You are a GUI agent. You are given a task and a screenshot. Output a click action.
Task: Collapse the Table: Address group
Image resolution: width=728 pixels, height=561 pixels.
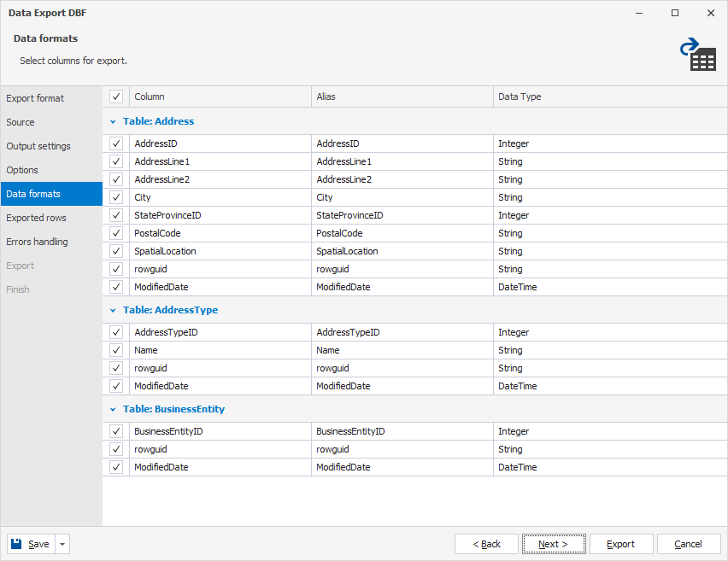pyautogui.click(x=113, y=121)
